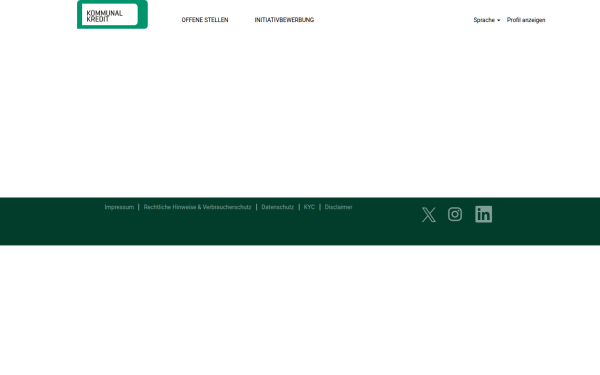
Task: Open the Instagram social icon
Action: (x=455, y=214)
